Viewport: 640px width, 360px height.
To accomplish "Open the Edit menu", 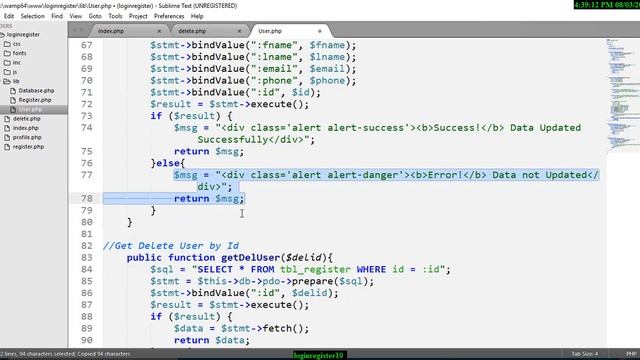I will (x=9, y=16).
